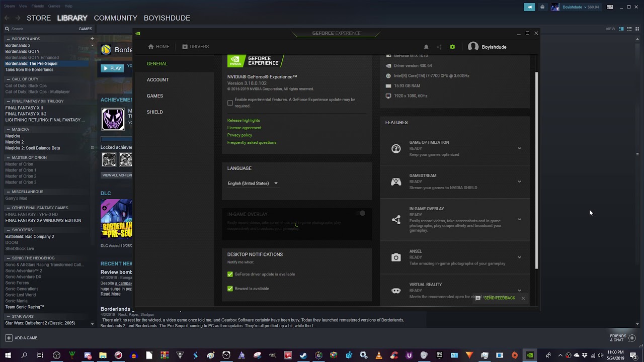The width and height of the screenshot is (644, 362).
Task: Expand the Game Optimization feature
Action: pyautogui.click(x=519, y=148)
